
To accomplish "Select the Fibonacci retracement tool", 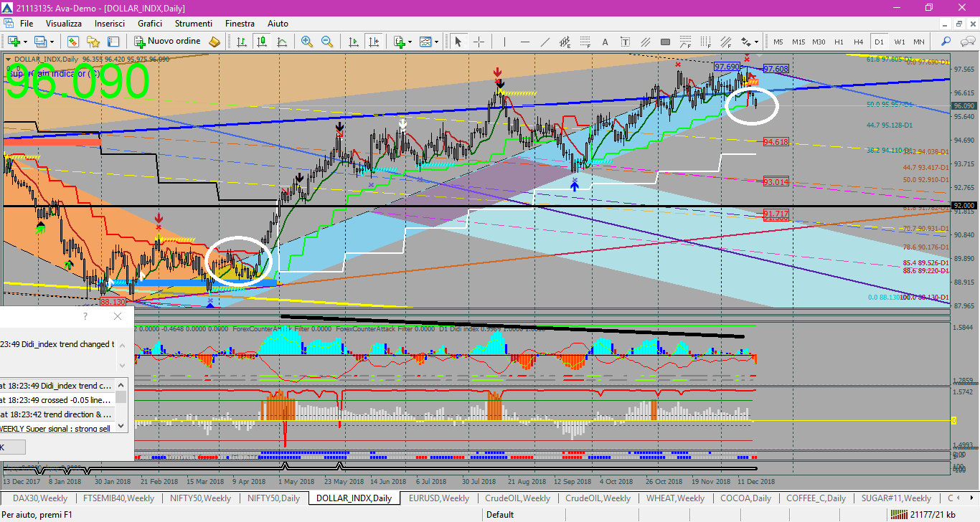I will (585, 42).
